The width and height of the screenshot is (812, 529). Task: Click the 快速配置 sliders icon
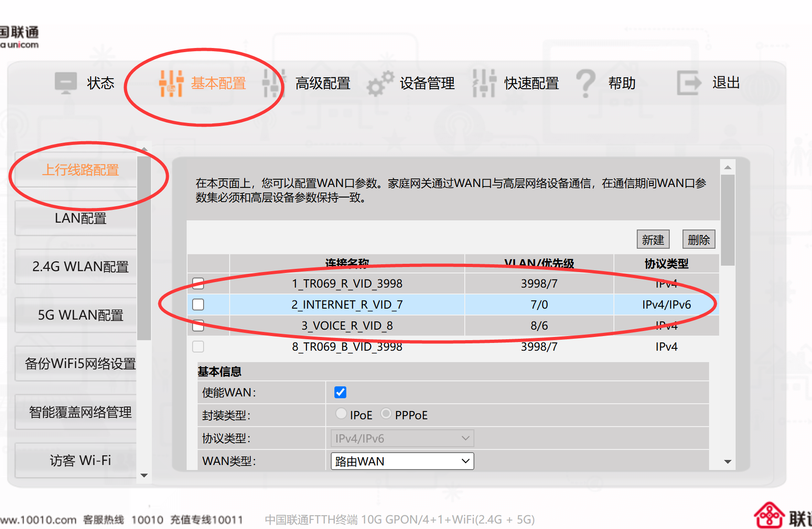click(484, 84)
